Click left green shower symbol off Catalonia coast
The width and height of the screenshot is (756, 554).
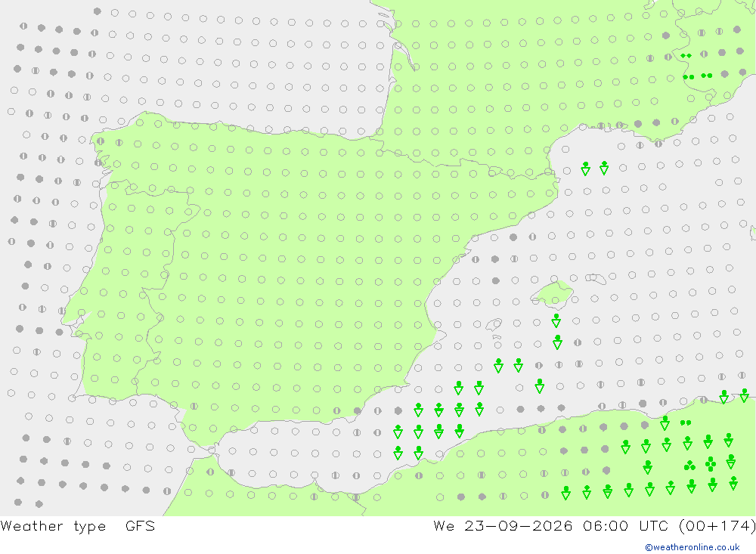pyautogui.click(x=585, y=169)
